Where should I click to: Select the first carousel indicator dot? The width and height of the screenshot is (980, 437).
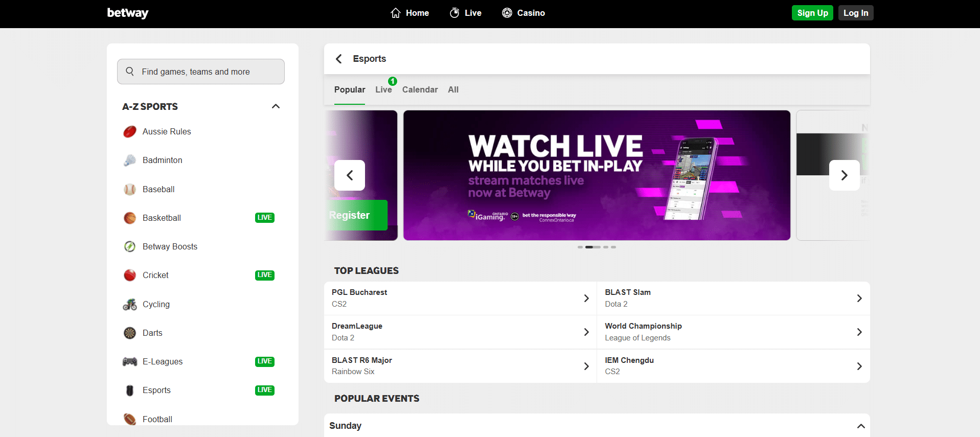[580, 247]
